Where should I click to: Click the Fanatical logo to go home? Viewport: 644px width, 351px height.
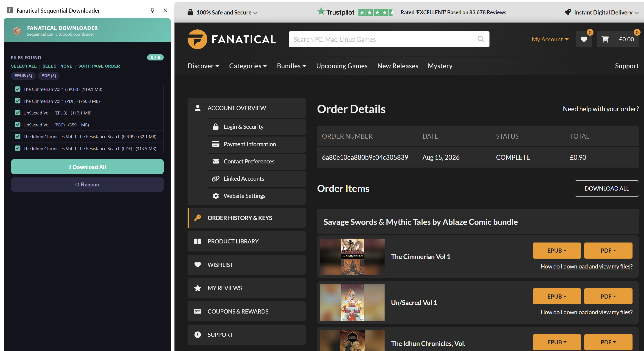(x=232, y=39)
